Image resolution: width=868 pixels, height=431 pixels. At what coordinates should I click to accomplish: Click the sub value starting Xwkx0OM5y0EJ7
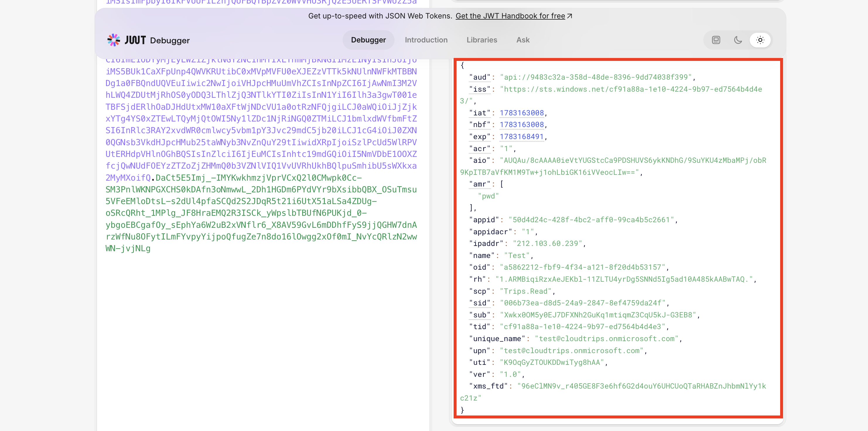(598, 315)
